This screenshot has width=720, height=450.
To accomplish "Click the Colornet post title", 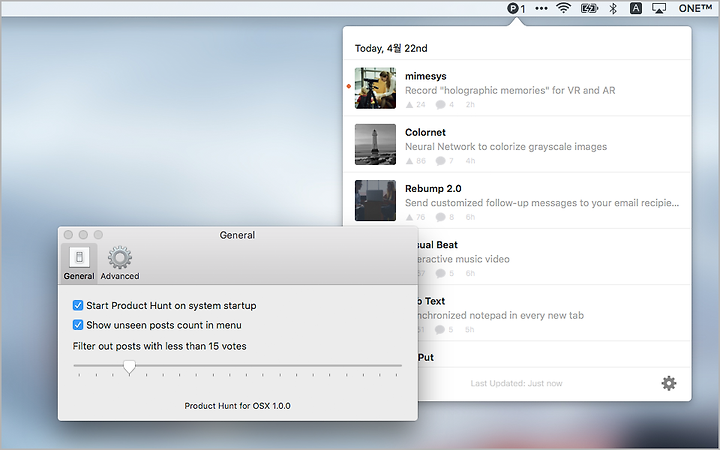I will pos(425,132).
